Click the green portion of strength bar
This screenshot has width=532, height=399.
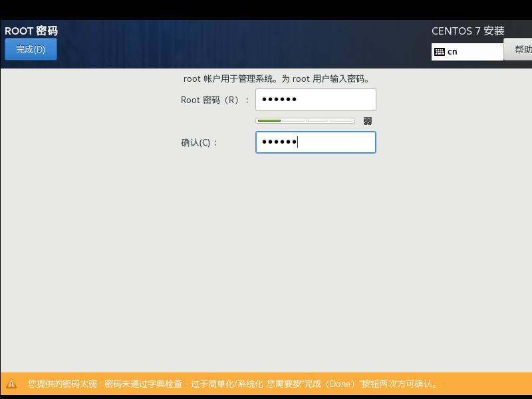(x=267, y=120)
